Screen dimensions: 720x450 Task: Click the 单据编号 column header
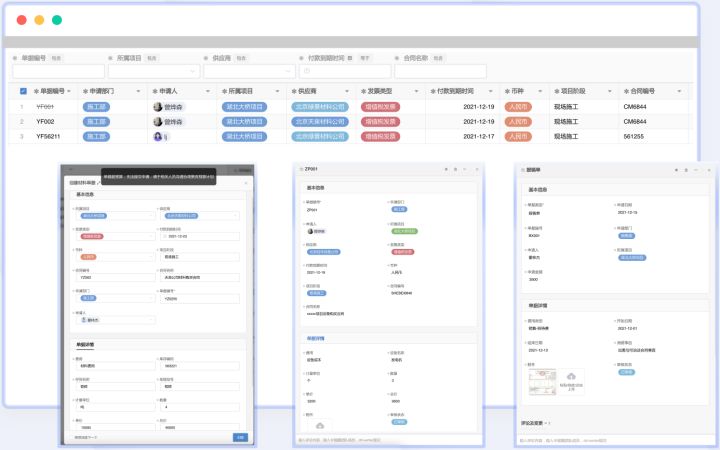(x=50, y=90)
